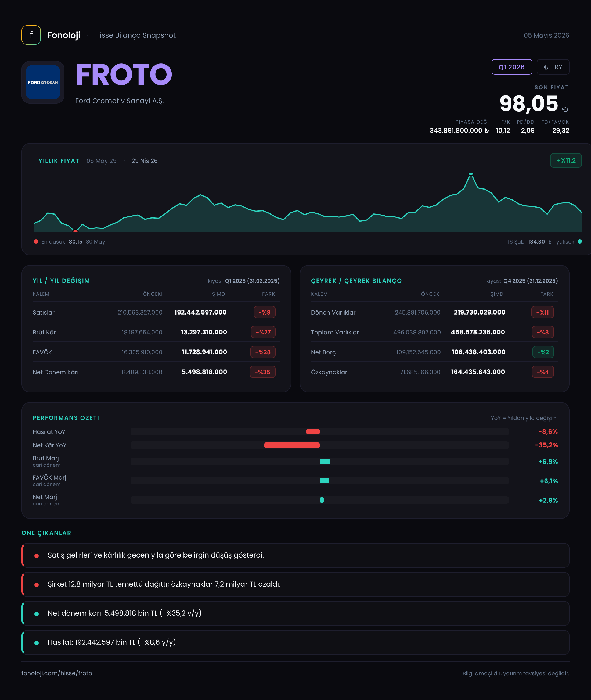This screenshot has height=700, width=591.
Task: Click the -%35 badge in Net Dönem Kârı row
Action: pyautogui.click(x=263, y=372)
